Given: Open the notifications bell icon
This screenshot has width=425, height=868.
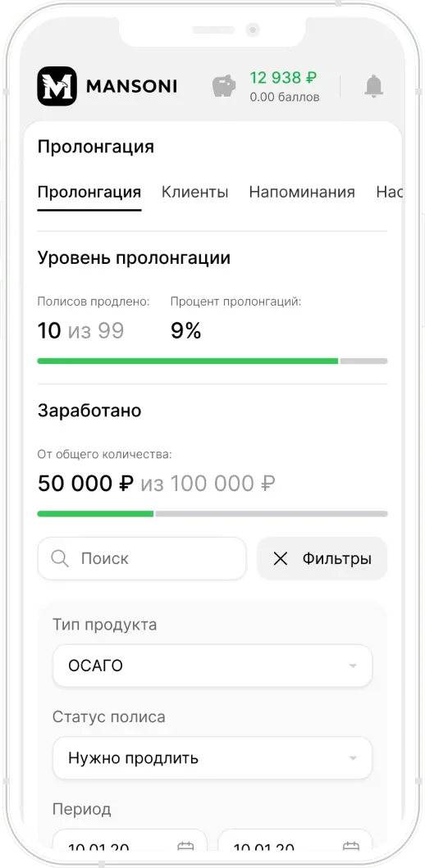Looking at the screenshot, I should click(373, 86).
